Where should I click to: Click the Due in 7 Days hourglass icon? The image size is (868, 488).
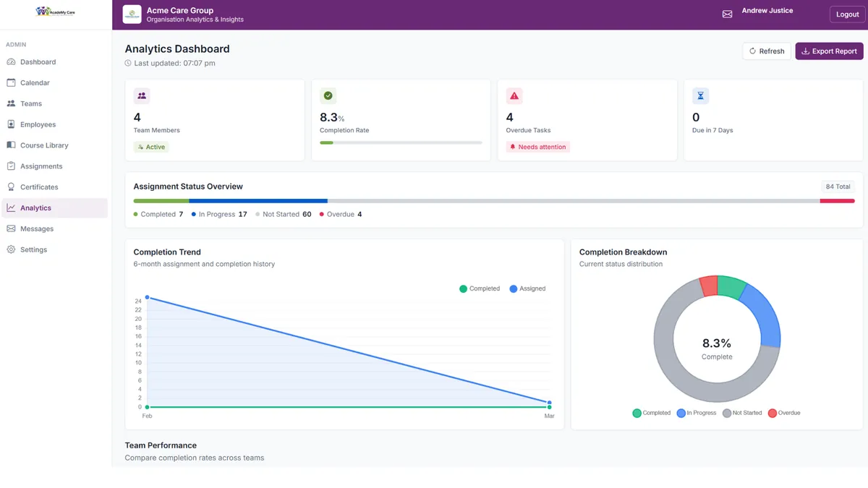[700, 95]
